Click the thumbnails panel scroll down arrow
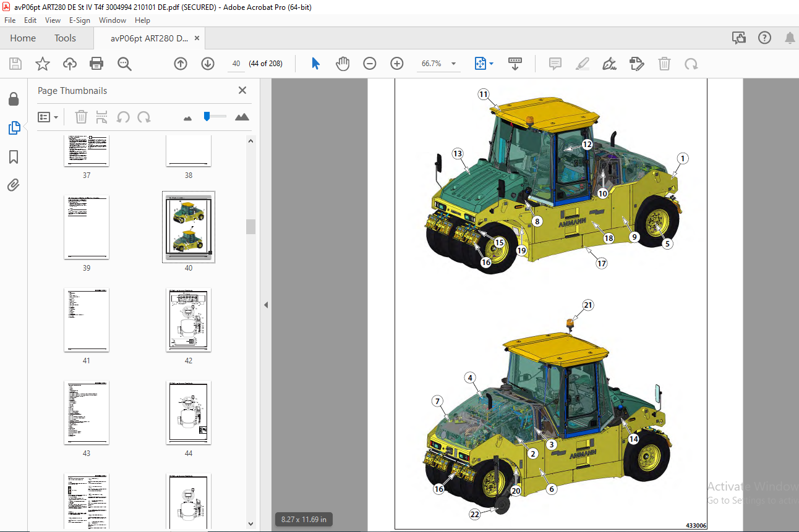 tap(250, 523)
